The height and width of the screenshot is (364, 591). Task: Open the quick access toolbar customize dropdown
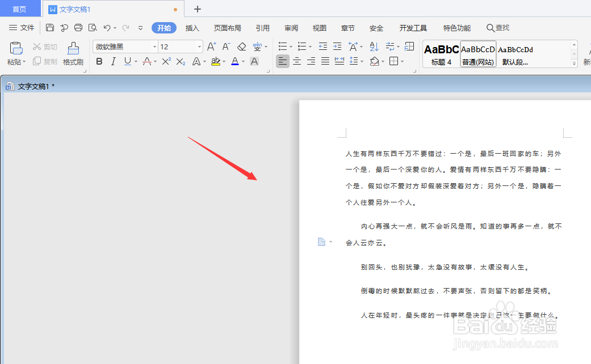coord(141,28)
